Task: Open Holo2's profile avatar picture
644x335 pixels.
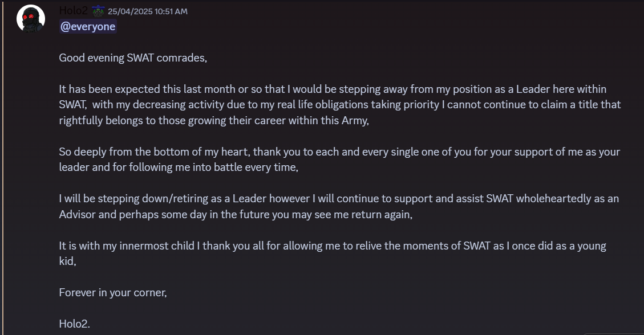Action: pyautogui.click(x=31, y=19)
